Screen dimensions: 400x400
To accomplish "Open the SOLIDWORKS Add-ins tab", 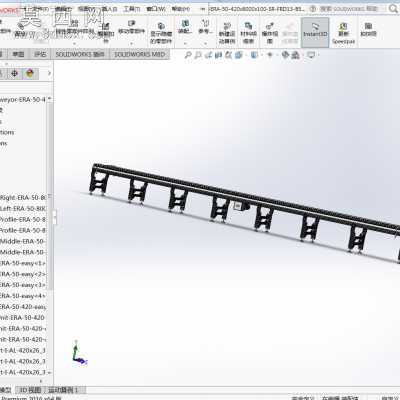I will click(x=80, y=54).
